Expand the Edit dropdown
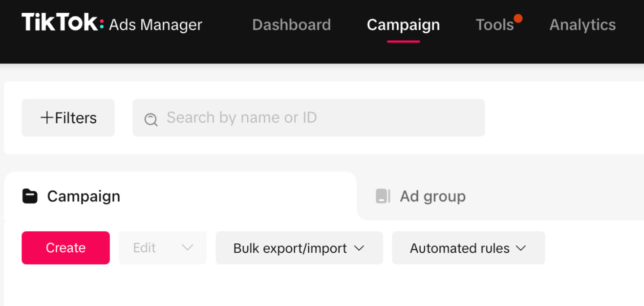The image size is (644, 306). (163, 248)
